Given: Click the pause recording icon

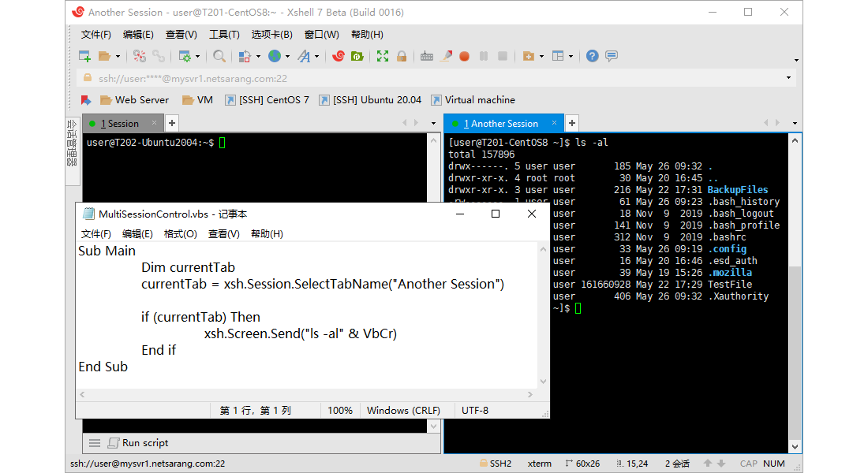Looking at the screenshot, I should tap(484, 56).
